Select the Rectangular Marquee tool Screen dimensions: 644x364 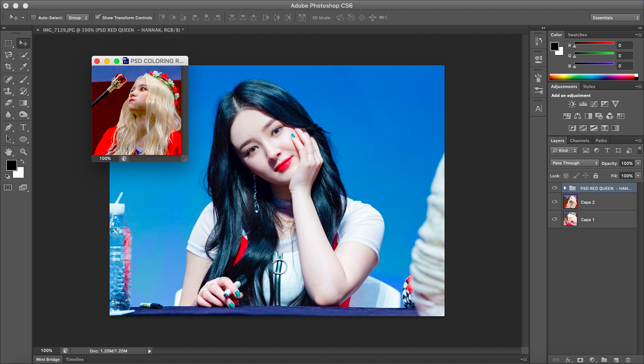tap(8, 43)
